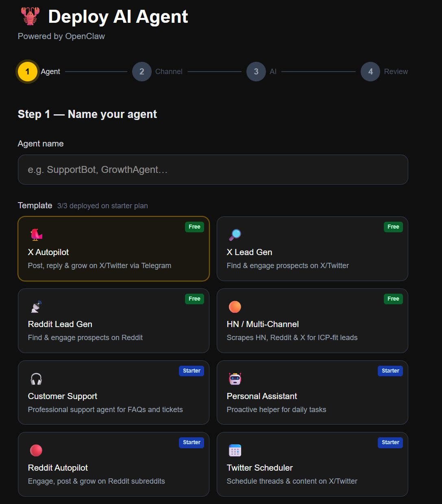Select step 1 Agent circle
This screenshot has width=442, height=504.
(28, 72)
